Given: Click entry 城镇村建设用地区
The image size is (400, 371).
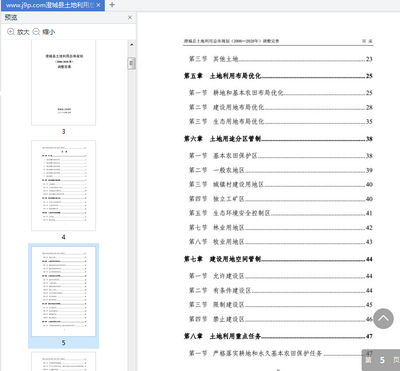Looking at the screenshot, I should (280, 184).
